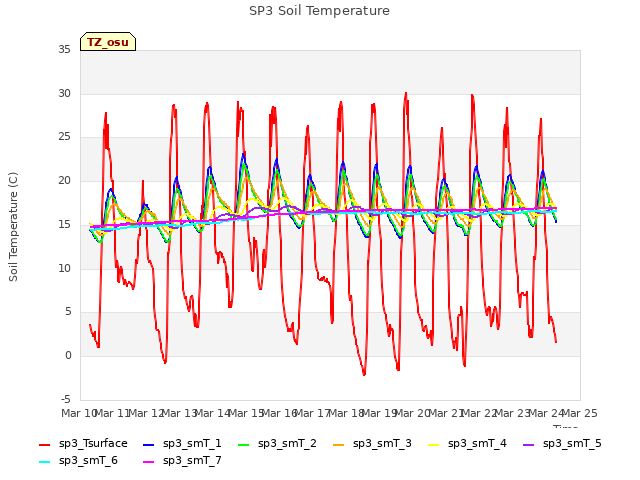Toggle sp3_smT_4 legend entry
This screenshot has width=640, height=480.
click(x=467, y=444)
